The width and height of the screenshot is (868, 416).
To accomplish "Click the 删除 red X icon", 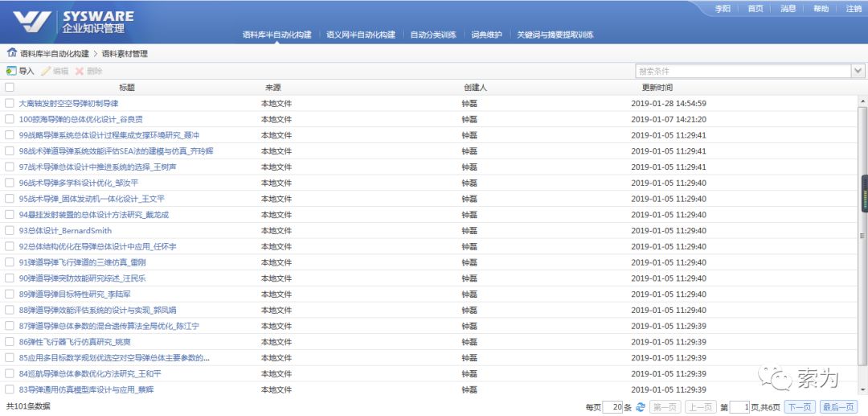I will pos(80,71).
